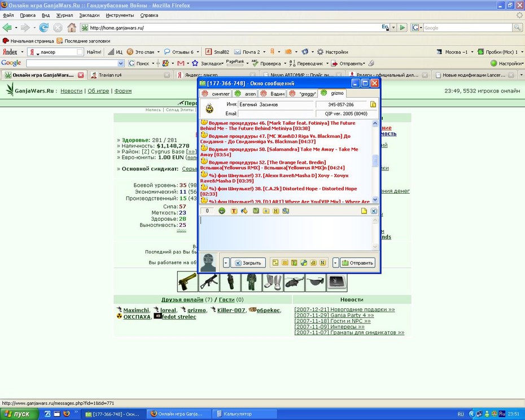Reload the page in Firefox
Screen dimensions: 525x420
pyautogui.click(x=44, y=28)
